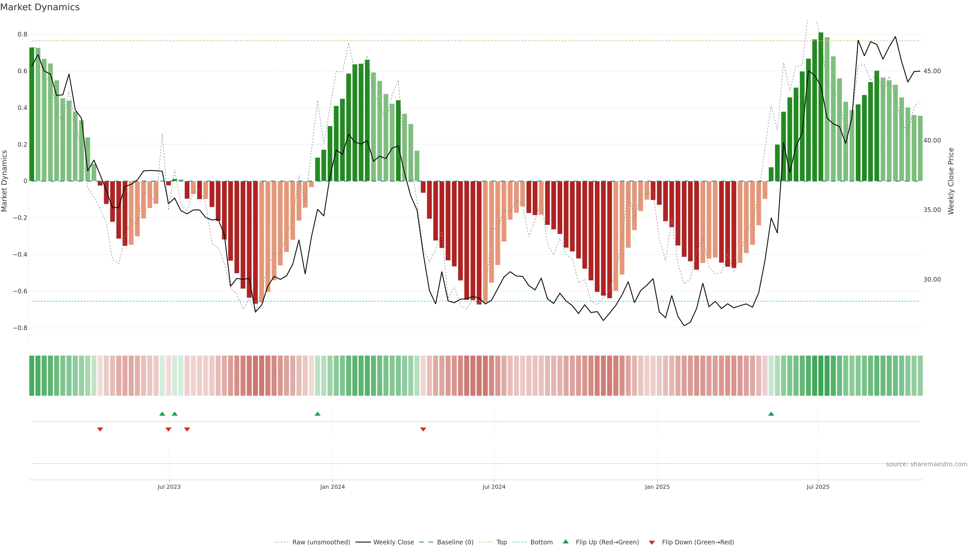Click the Weekly Close Price axis title
The image size is (980, 551).
coord(951,181)
